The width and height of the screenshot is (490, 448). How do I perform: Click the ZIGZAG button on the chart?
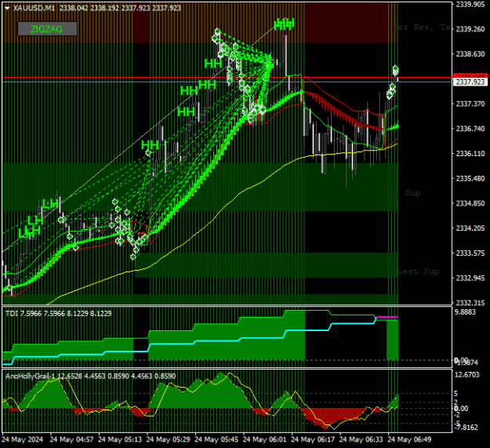pos(47,29)
